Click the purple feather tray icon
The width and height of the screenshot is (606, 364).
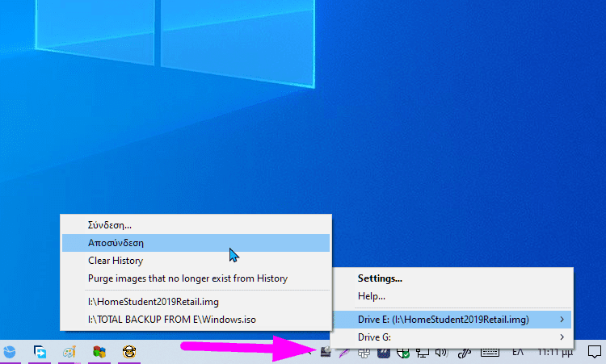coord(344,352)
